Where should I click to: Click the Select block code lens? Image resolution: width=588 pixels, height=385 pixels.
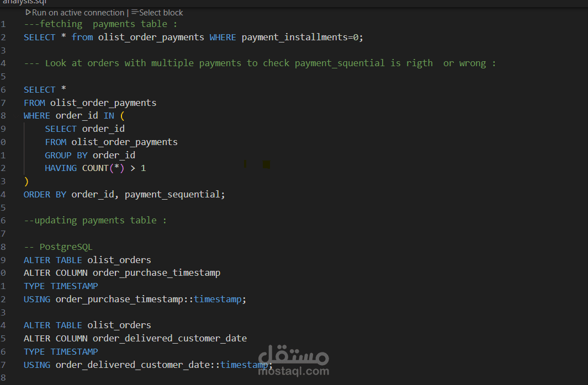pos(161,13)
